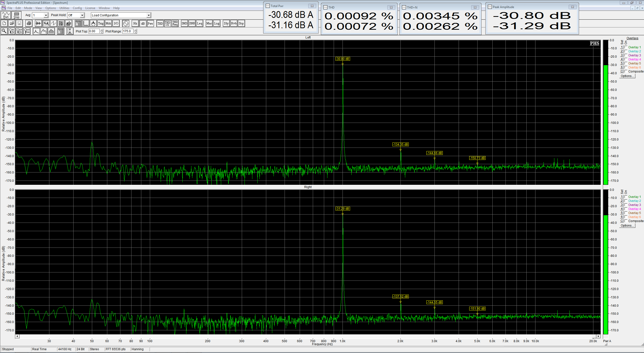Screen dimensions: 644x353
Task: Open the Utilities menu
Action: 64,8
